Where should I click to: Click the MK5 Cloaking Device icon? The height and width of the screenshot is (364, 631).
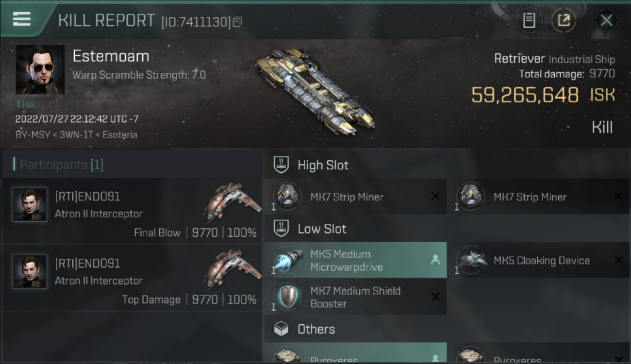click(x=470, y=260)
